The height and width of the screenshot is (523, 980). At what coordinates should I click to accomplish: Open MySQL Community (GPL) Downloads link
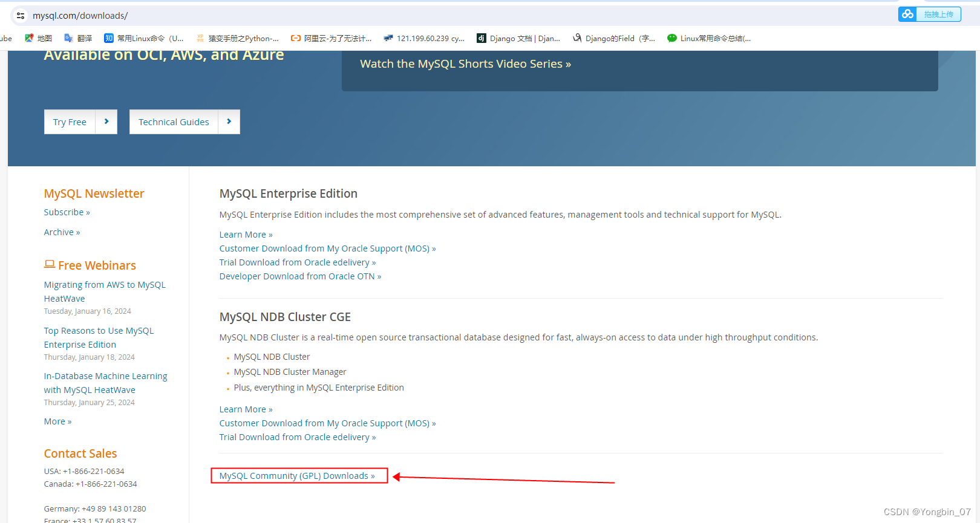297,476
